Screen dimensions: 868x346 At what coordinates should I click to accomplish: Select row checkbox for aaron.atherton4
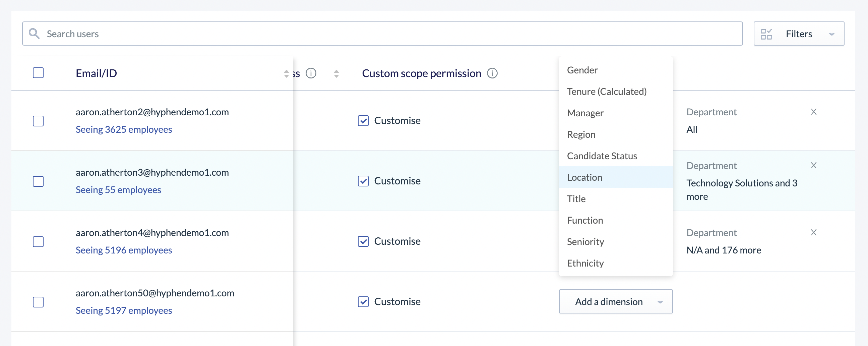pos(38,241)
